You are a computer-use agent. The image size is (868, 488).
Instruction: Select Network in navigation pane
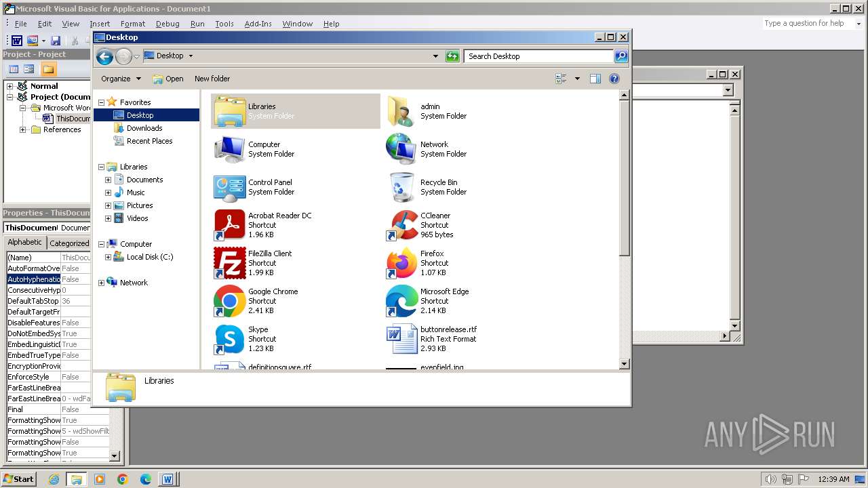pyautogui.click(x=134, y=283)
